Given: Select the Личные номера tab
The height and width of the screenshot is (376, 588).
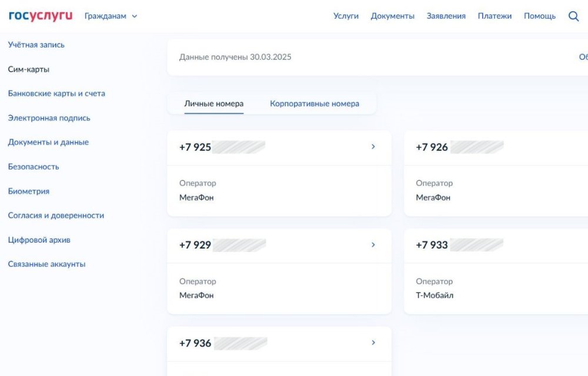Looking at the screenshot, I should pyautogui.click(x=213, y=103).
